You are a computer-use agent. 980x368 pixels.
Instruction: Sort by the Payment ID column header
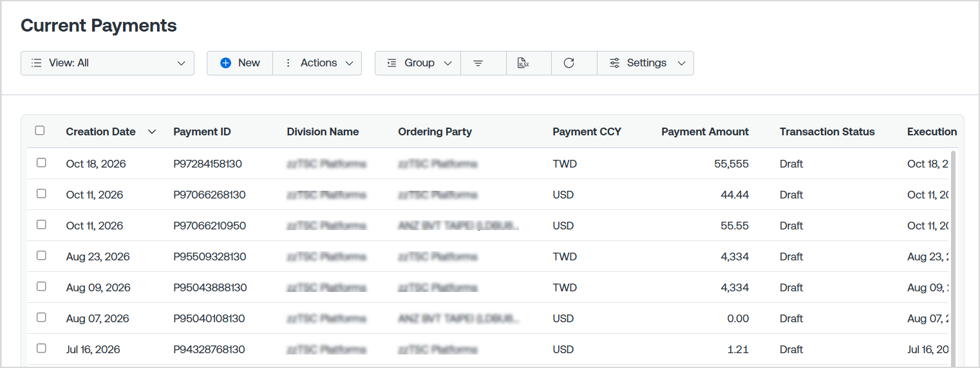[202, 131]
